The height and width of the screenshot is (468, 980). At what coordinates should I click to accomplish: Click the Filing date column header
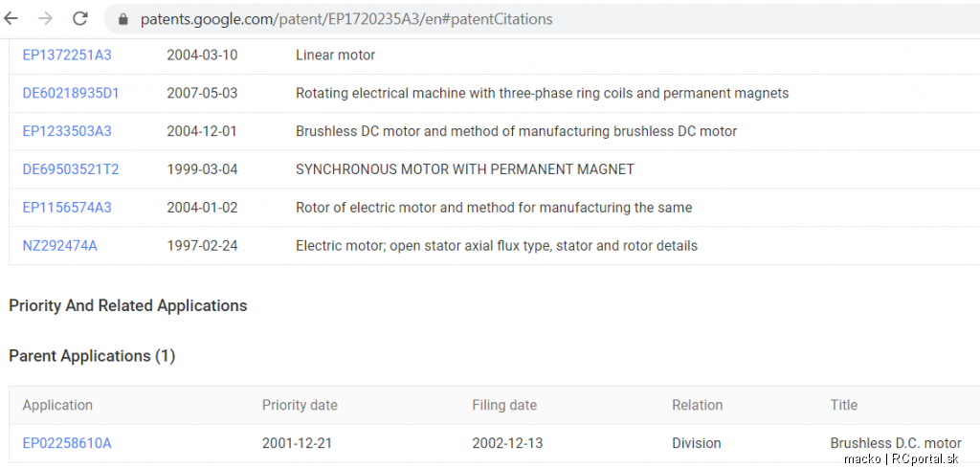(504, 405)
